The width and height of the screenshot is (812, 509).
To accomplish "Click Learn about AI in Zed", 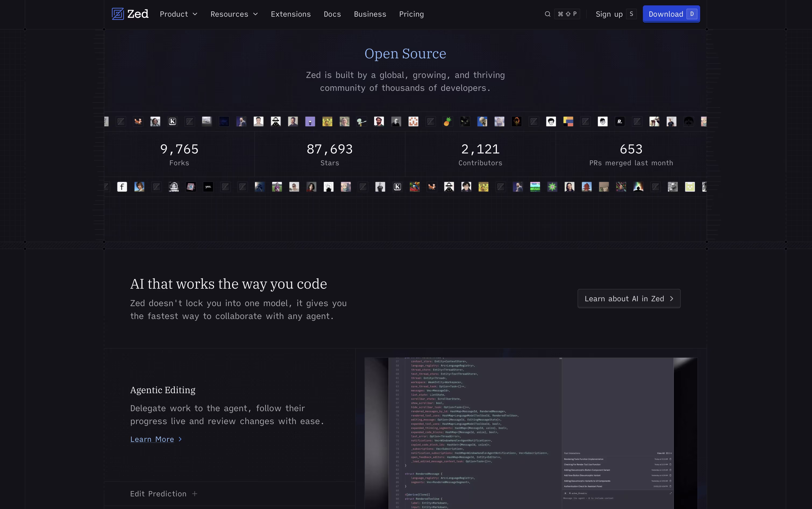I will [629, 299].
